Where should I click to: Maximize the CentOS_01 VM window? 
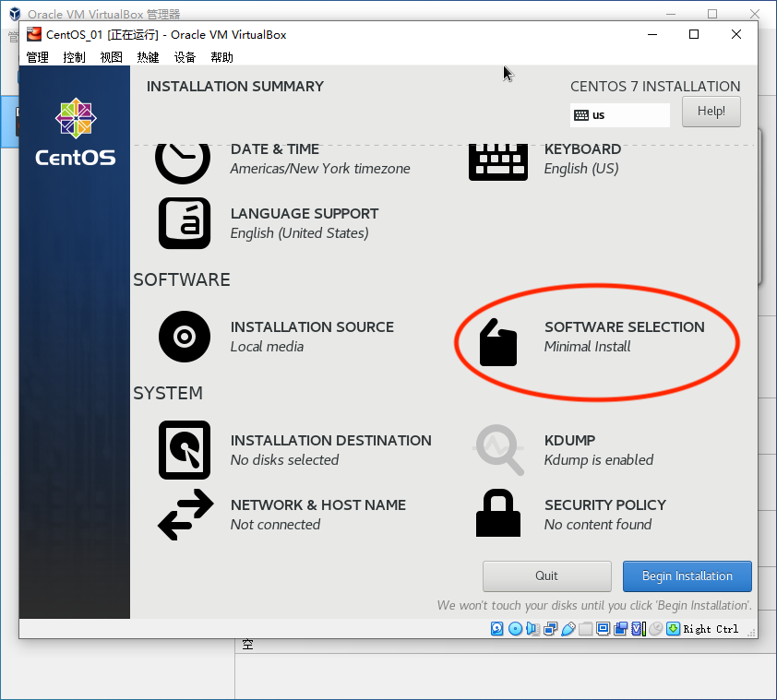click(x=694, y=34)
